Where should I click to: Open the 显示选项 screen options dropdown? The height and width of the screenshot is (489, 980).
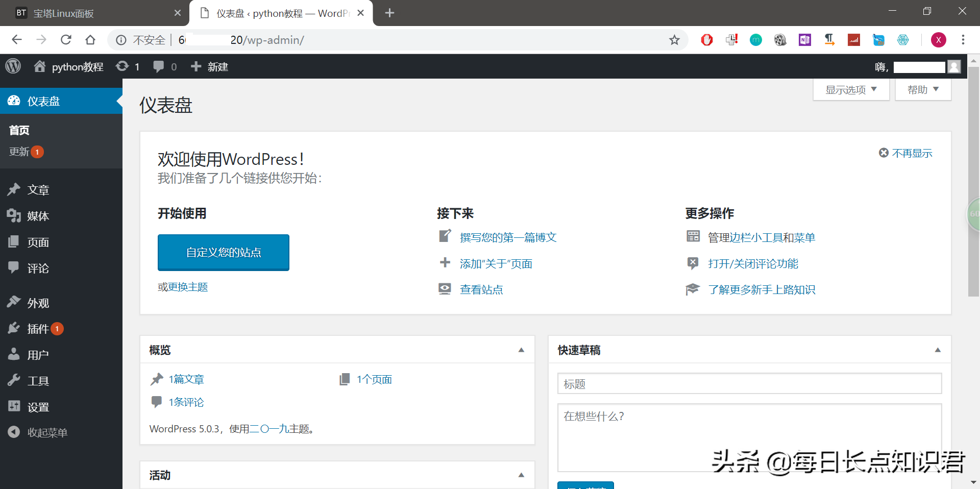tap(851, 90)
